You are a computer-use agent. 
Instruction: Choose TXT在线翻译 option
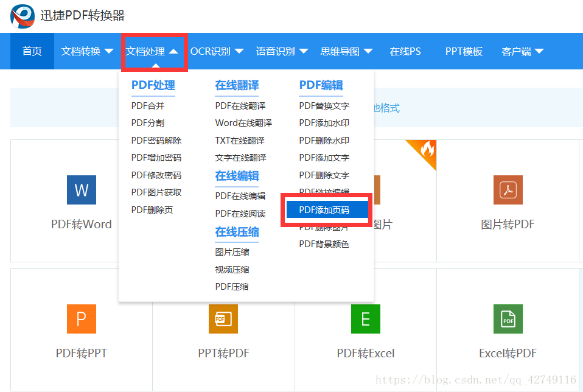pyautogui.click(x=240, y=141)
